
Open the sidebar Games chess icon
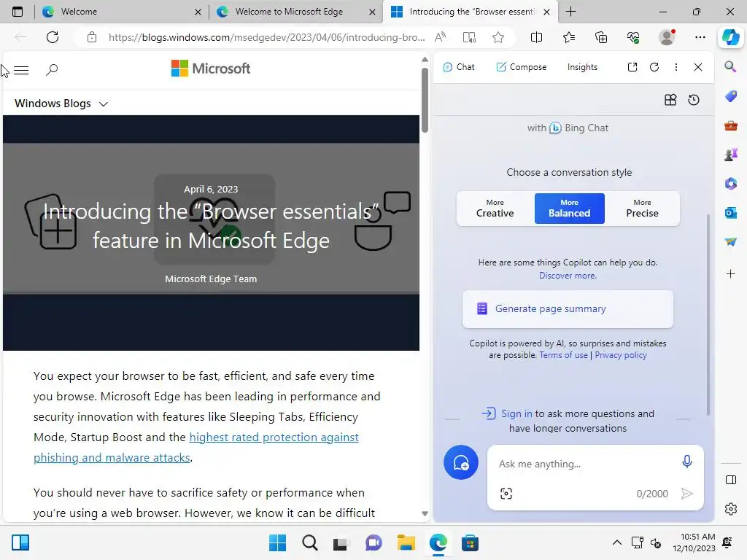pos(730,155)
